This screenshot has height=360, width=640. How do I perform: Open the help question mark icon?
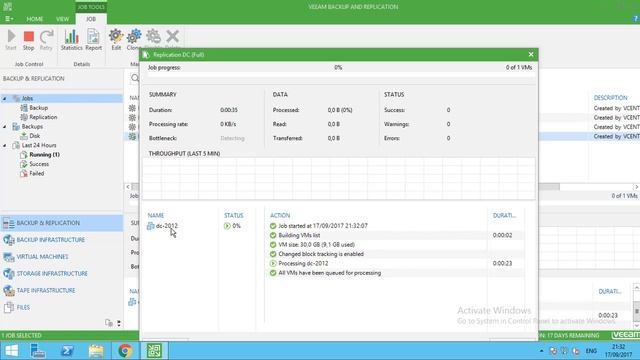coord(635,19)
